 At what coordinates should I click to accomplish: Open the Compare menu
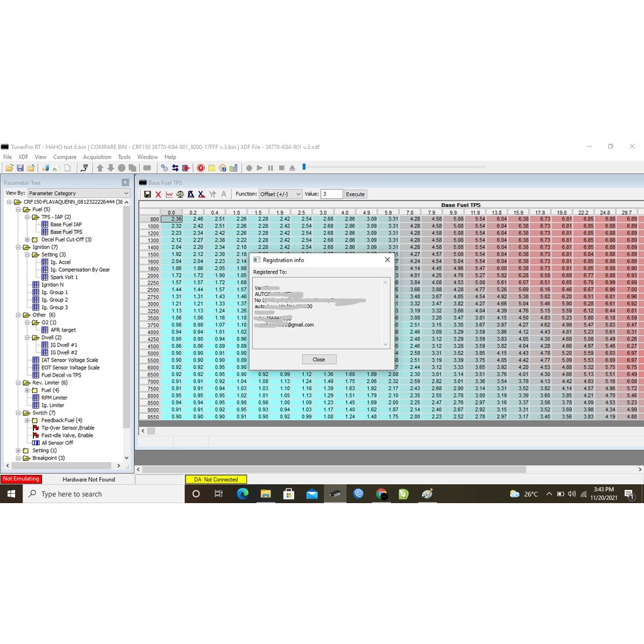(x=64, y=157)
